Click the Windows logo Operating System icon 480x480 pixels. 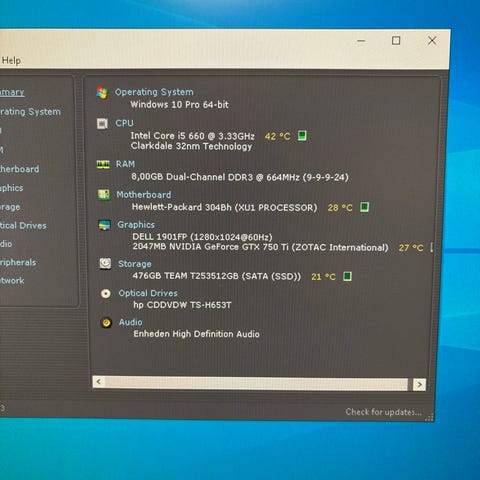(x=102, y=92)
